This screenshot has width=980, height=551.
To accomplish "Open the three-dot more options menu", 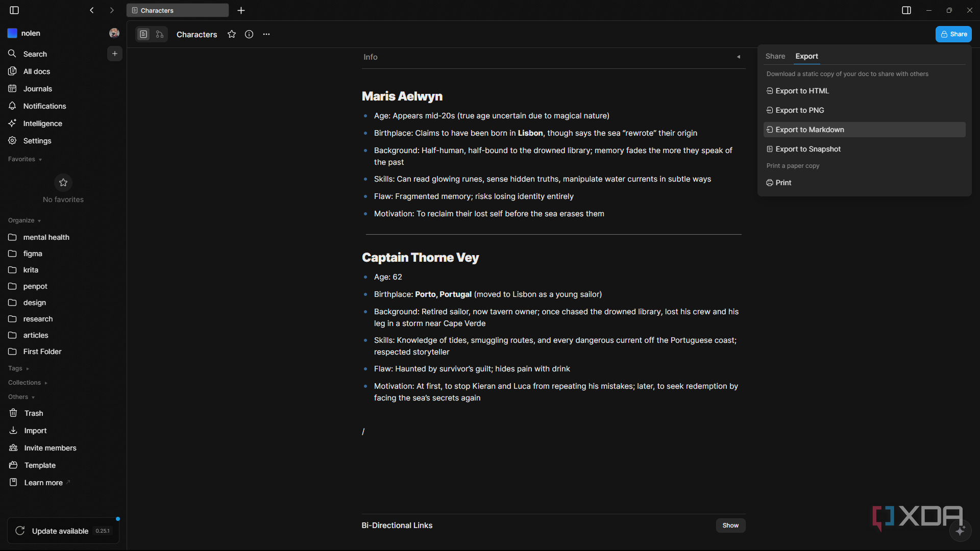I will 266,34.
